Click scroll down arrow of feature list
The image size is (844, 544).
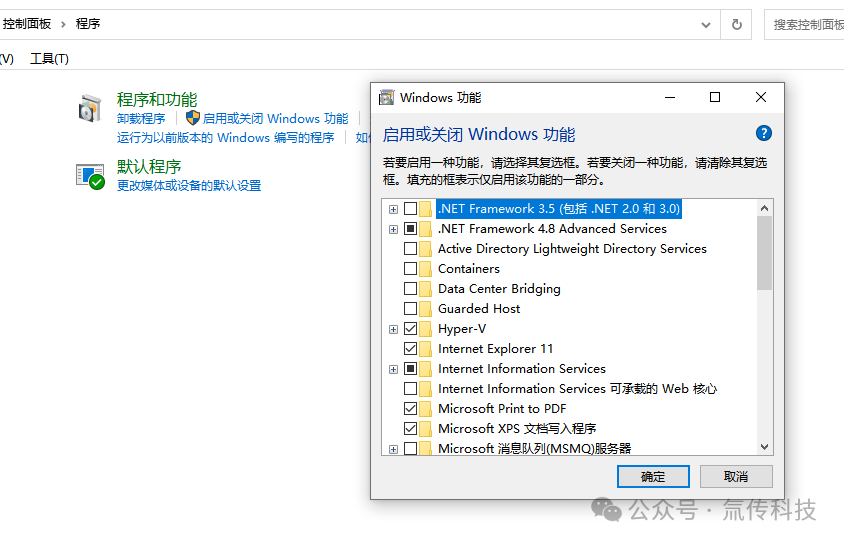[764, 447]
